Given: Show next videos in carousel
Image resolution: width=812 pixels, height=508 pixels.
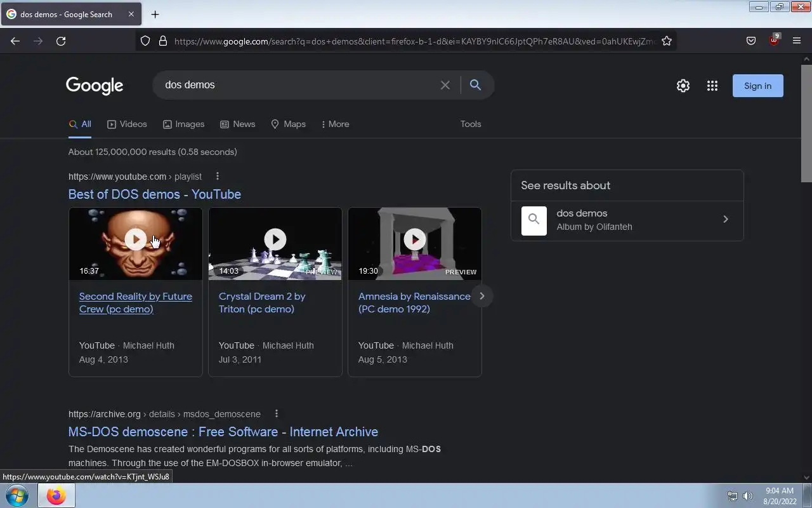Looking at the screenshot, I should click(481, 296).
